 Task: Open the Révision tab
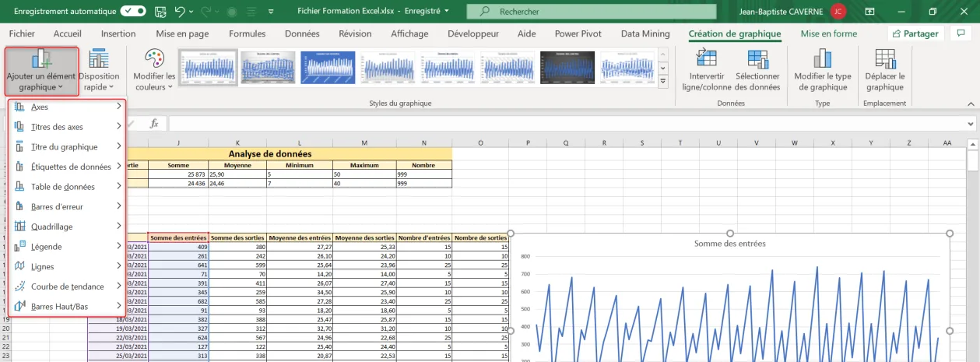pos(355,33)
